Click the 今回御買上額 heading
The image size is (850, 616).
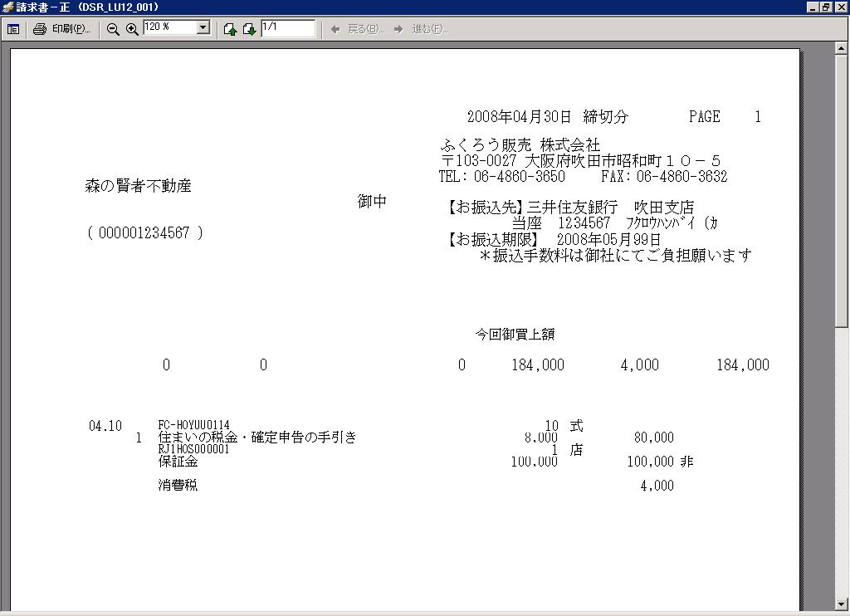(515, 334)
